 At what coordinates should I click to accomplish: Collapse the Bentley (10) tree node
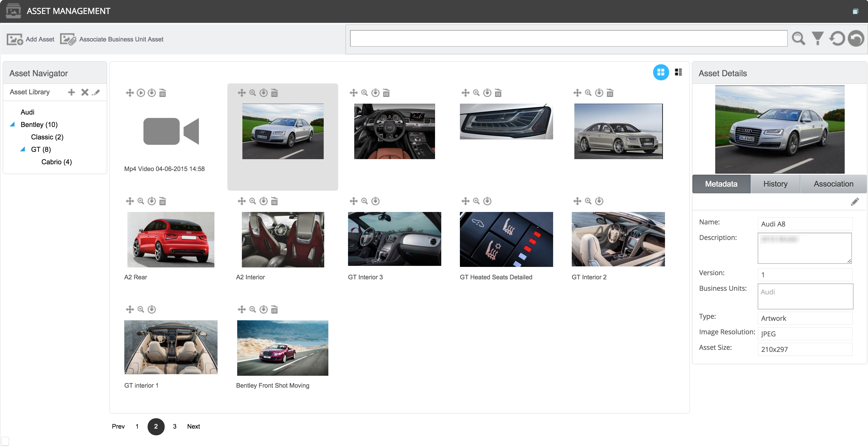[x=12, y=124]
